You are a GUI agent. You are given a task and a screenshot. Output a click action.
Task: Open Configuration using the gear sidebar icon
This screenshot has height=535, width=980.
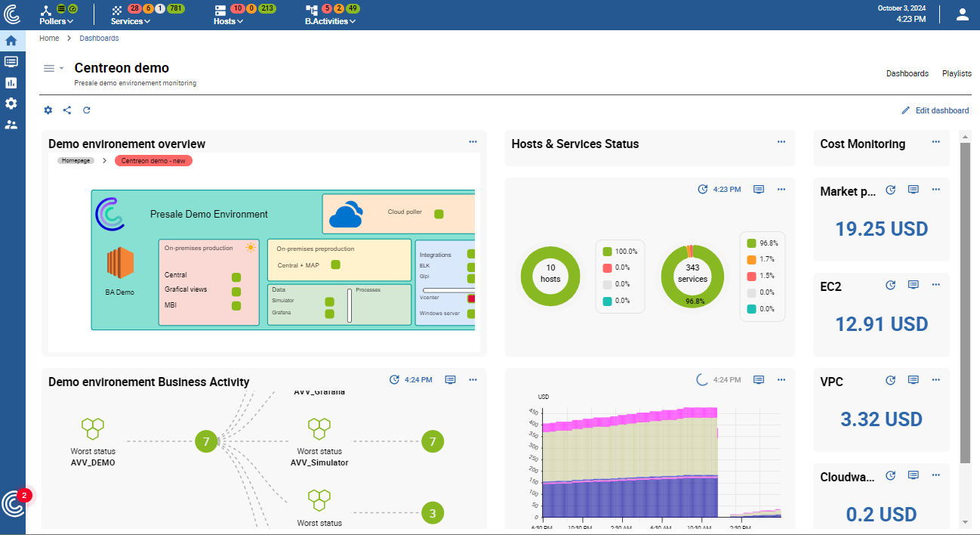click(11, 104)
